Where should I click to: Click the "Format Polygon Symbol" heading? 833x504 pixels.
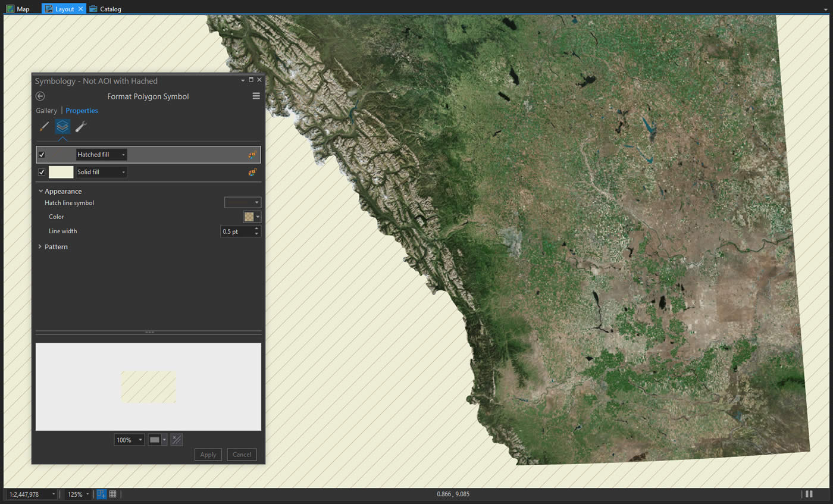pos(148,96)
